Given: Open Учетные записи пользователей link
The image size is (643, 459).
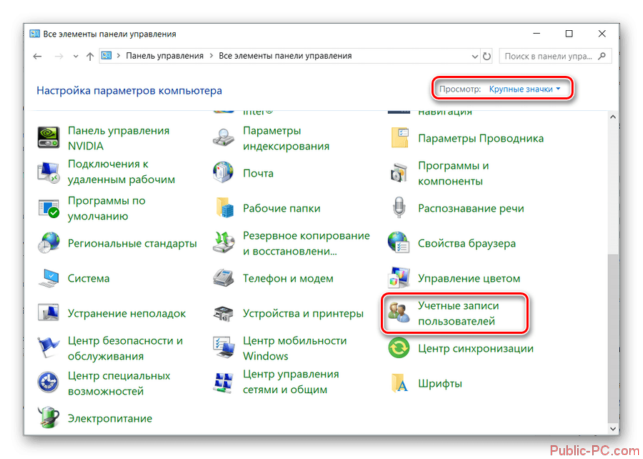Looking at the screenshot, I should [x=458, y=313].
